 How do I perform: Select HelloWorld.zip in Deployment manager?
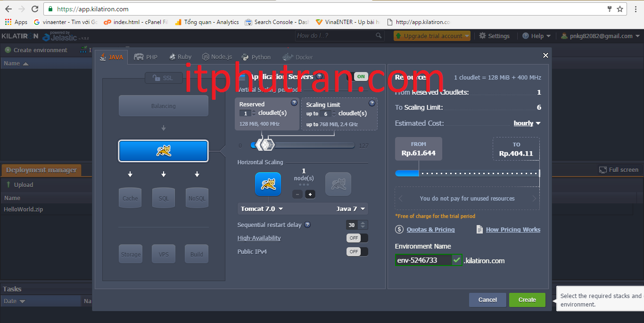(24, 209)
